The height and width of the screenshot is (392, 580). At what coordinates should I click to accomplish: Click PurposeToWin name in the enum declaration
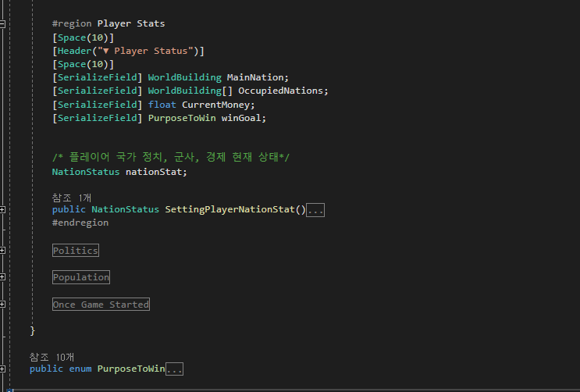point(131,369)
